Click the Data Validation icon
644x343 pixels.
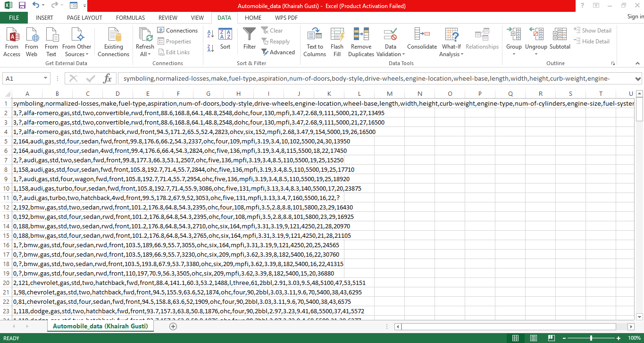[x=390, y=35]
